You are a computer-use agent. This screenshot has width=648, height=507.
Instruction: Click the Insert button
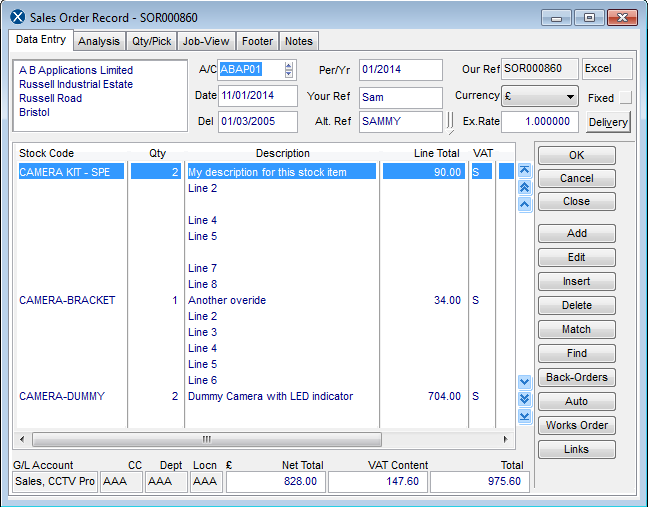click(x=577, y=281)
